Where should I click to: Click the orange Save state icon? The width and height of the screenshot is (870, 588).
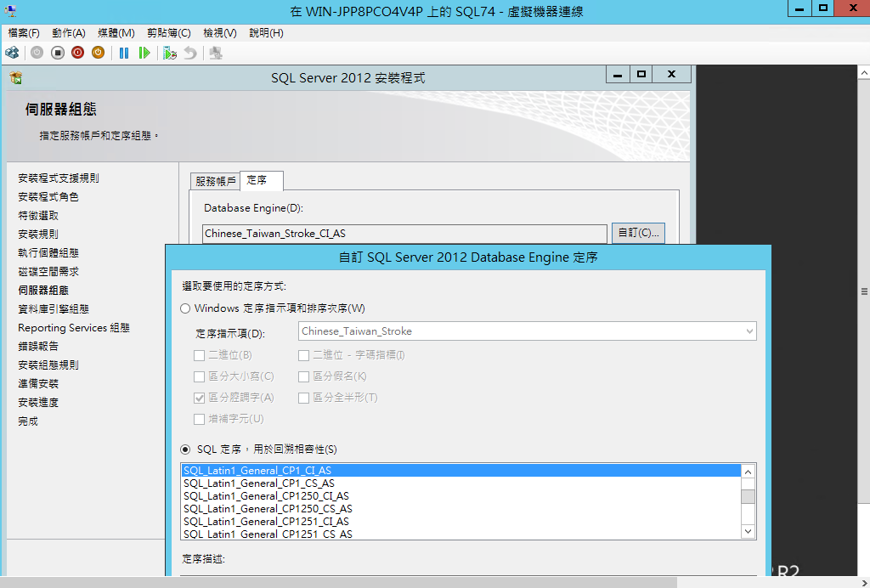tap(99, 53)
